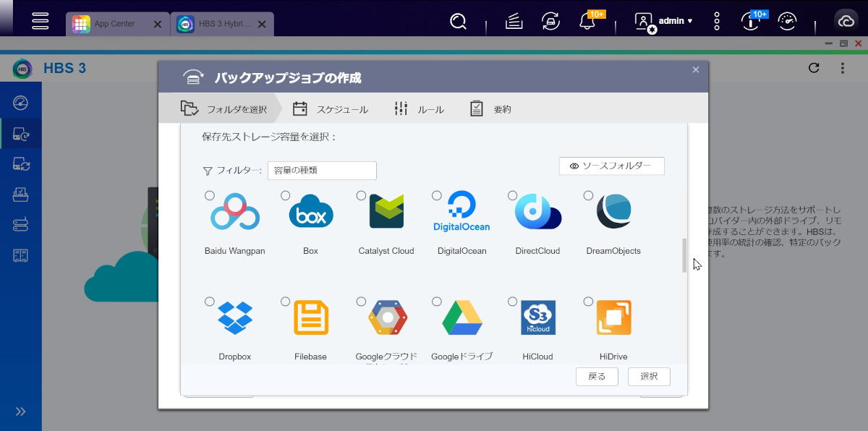Click the Google Cloud Storage logo
Viewport: 868px width, 431px height.
click(x=388, y=317)
